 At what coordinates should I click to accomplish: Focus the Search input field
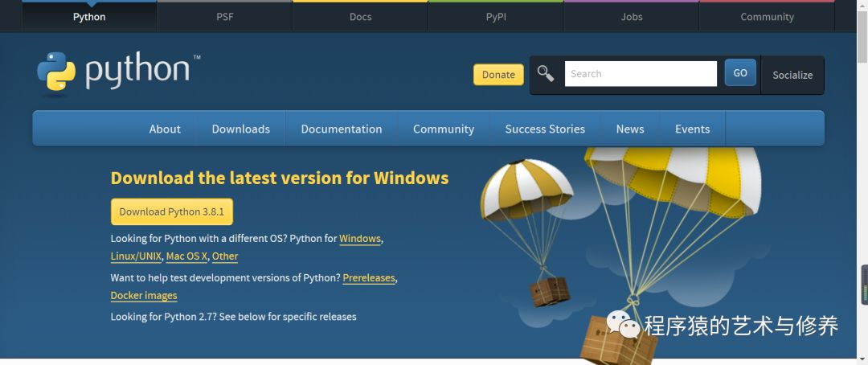tap(641, 74)
